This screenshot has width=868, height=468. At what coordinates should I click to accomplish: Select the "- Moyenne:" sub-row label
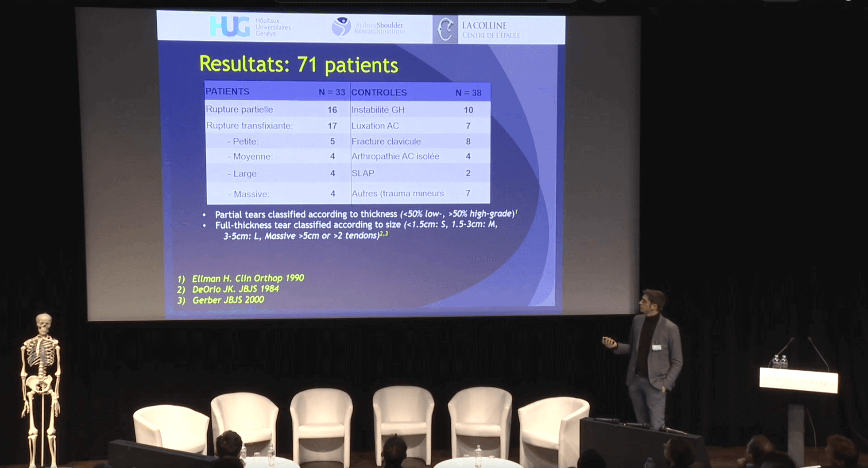pos(250,157)
